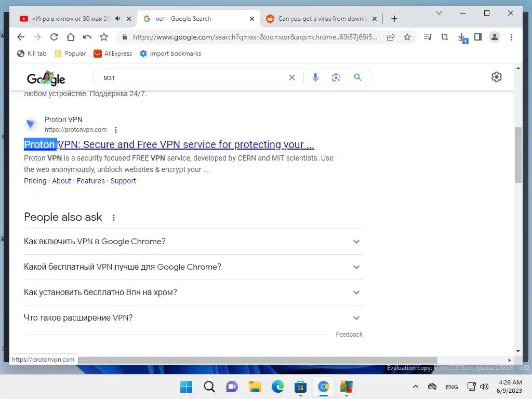
Task: Expand 'Как включить VPN в Google Chrome?'
Action: coord(193,242)
